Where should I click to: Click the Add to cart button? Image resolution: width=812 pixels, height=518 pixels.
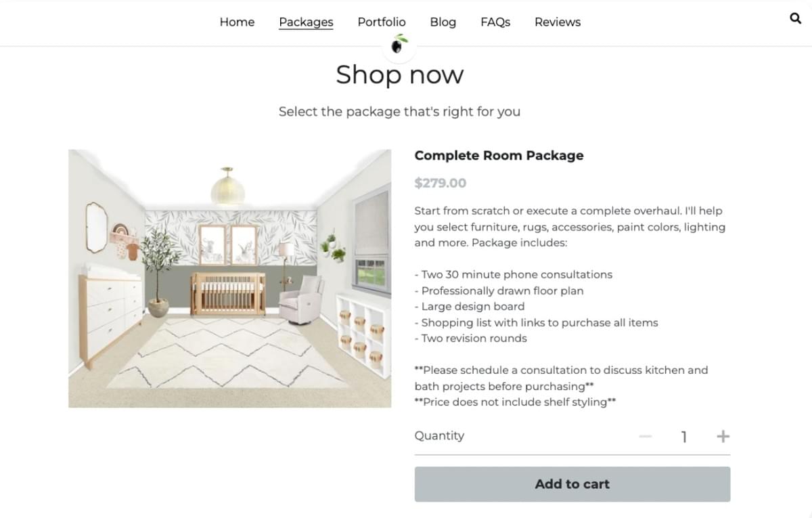tap(572, 484)
